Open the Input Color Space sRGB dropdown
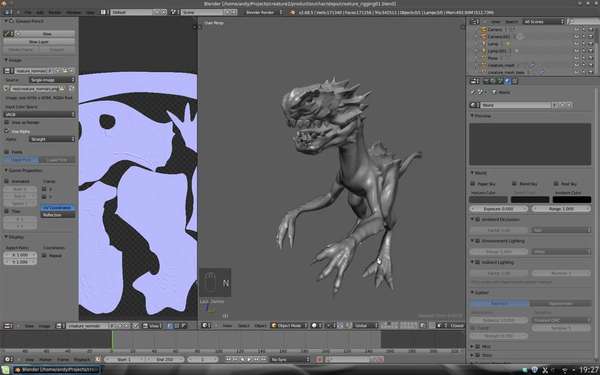The width and height of the screenshot is (600, 375). (x=39, y=114)
